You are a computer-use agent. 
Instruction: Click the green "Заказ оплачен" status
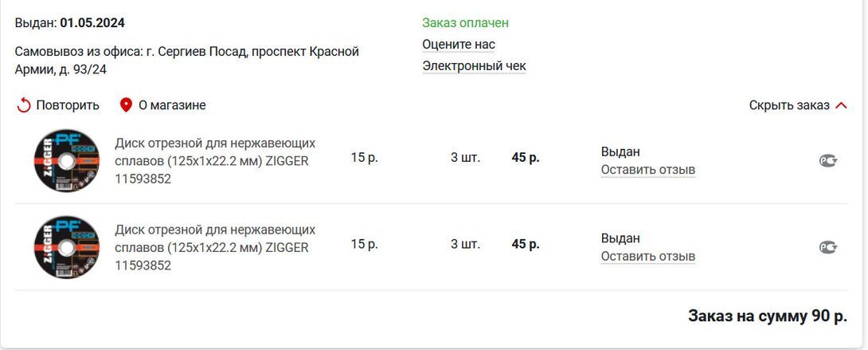(465, 23)
